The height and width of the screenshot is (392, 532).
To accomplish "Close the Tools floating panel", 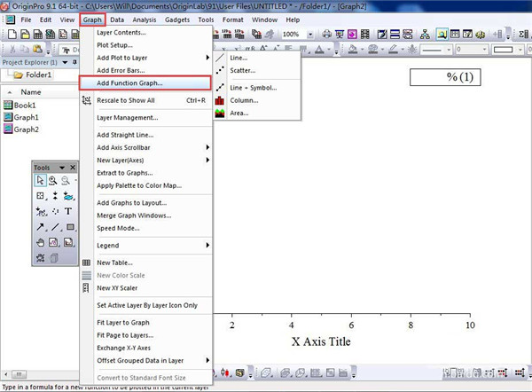I will click(x=73, y=167).
